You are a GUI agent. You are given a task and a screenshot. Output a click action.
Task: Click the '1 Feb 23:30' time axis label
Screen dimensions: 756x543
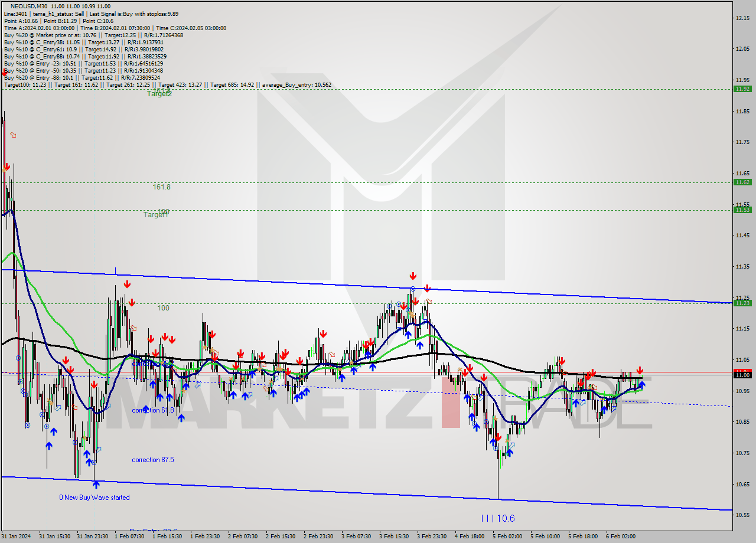[x=205, y=537]
